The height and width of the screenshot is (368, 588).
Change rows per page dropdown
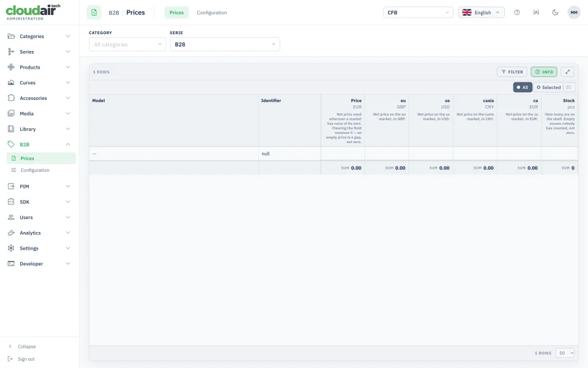pos(564,353)
